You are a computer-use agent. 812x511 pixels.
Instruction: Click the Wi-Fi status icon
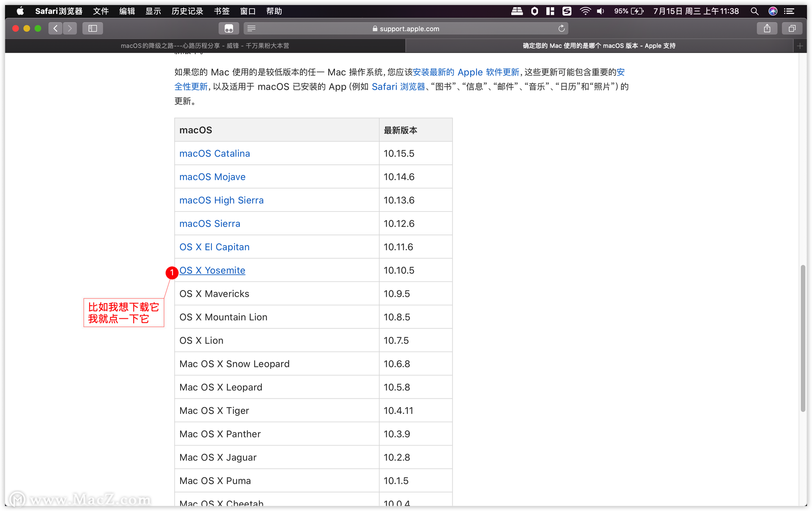(x=585, y=11)
